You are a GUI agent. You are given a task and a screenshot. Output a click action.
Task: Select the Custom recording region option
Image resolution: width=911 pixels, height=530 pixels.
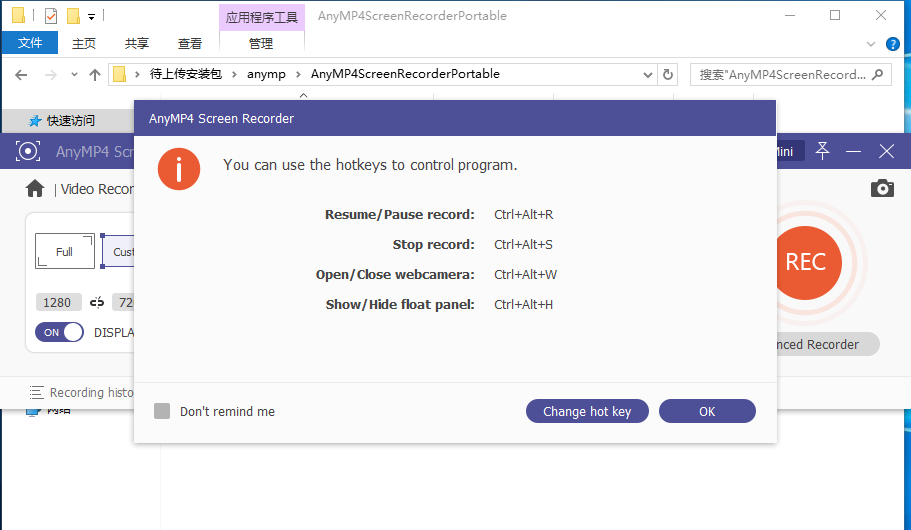118,251
